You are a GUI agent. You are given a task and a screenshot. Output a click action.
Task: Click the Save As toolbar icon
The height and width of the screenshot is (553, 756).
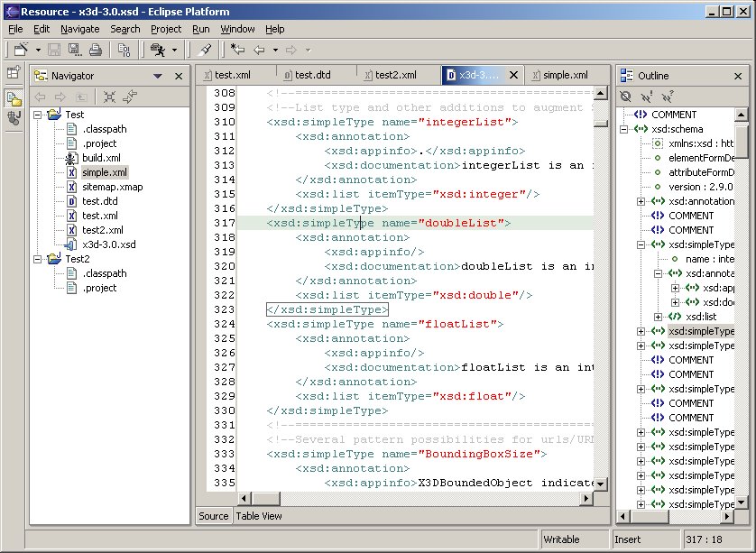point(75,50)
